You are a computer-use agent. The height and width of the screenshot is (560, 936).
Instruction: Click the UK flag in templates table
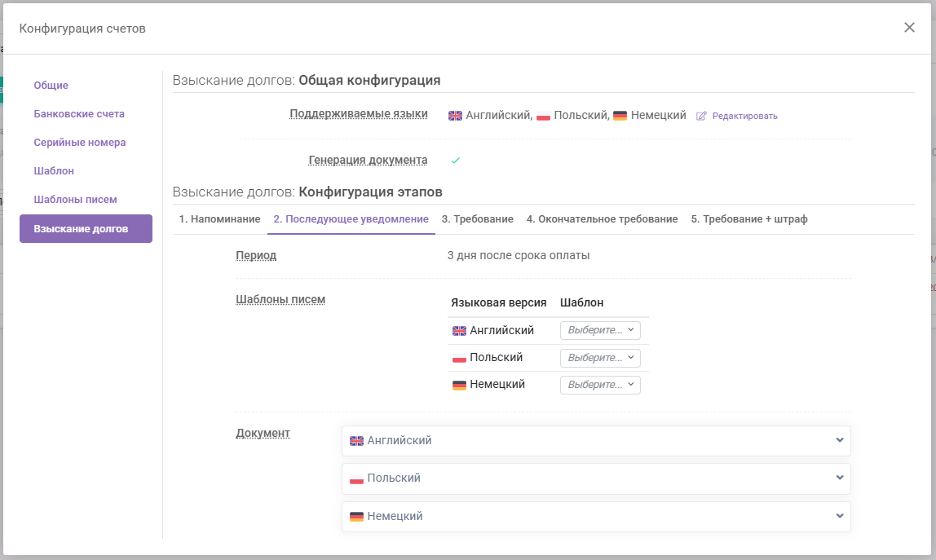tap(459, 331)
